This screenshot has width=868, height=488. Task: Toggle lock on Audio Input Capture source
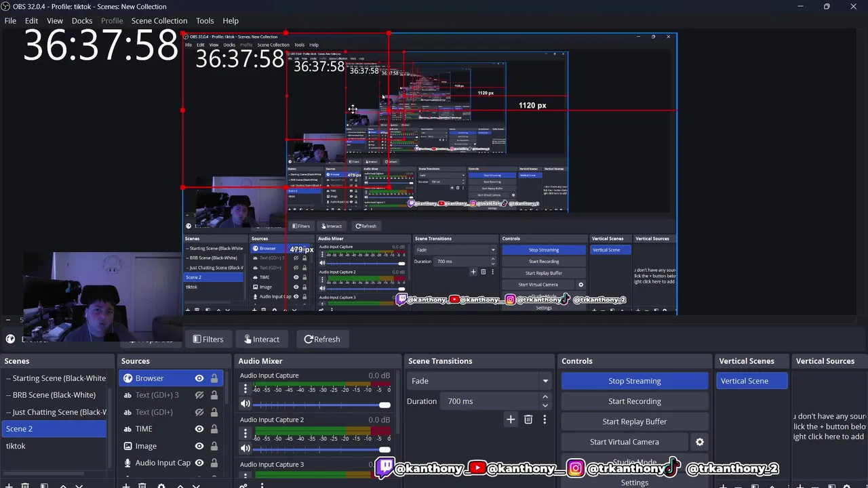pyautogui.click(x=214, y=463)
